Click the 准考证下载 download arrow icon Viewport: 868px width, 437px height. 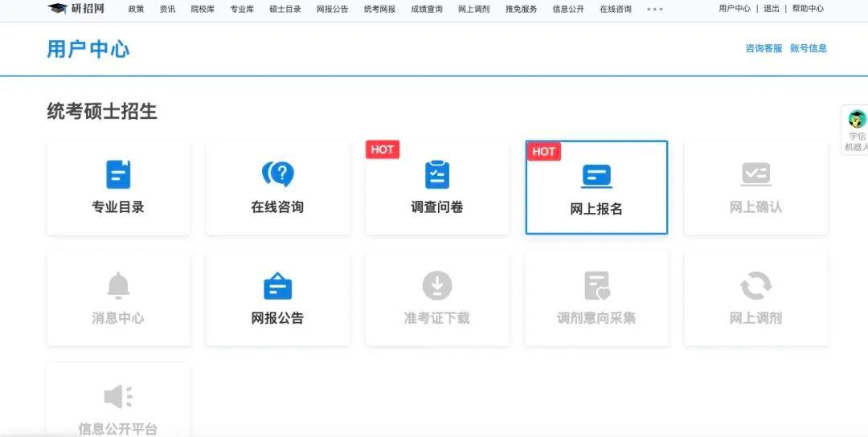pos(437,285)
